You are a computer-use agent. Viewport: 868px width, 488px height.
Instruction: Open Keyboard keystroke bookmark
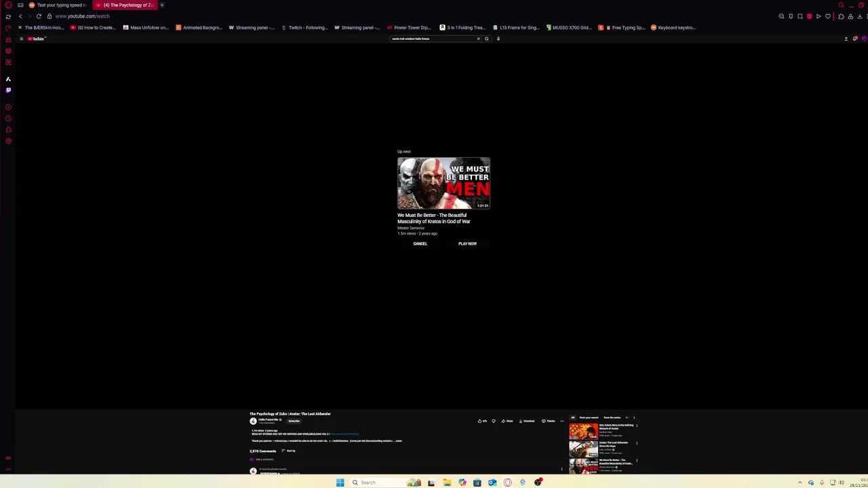tap(674, 28)
